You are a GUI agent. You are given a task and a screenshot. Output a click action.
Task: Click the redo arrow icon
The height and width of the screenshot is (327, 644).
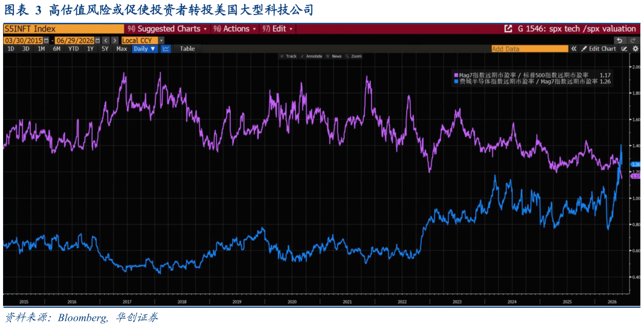click(633, 40)
